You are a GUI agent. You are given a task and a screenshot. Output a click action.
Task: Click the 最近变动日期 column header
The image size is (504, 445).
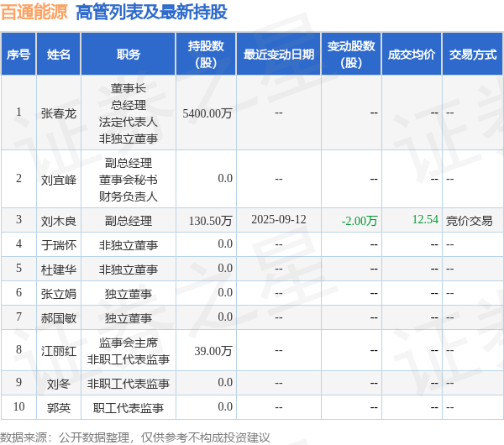click(x=279, y=55)
